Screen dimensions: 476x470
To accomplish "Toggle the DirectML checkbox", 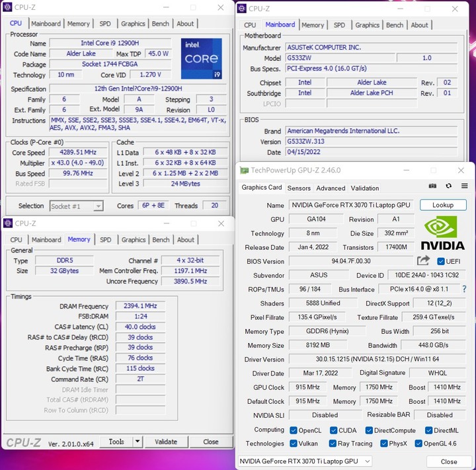I will click(x=428, y=430).
